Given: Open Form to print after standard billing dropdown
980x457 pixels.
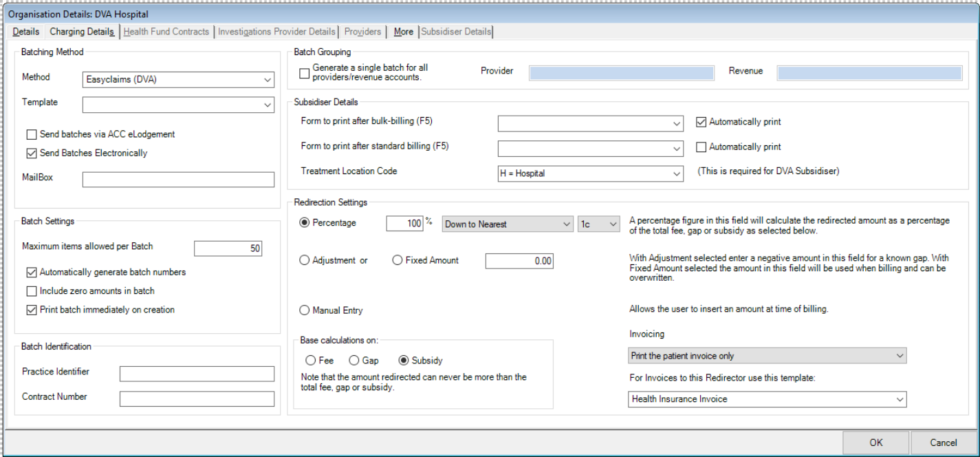Looking at the screenshot, I should [x=590, y=149].
